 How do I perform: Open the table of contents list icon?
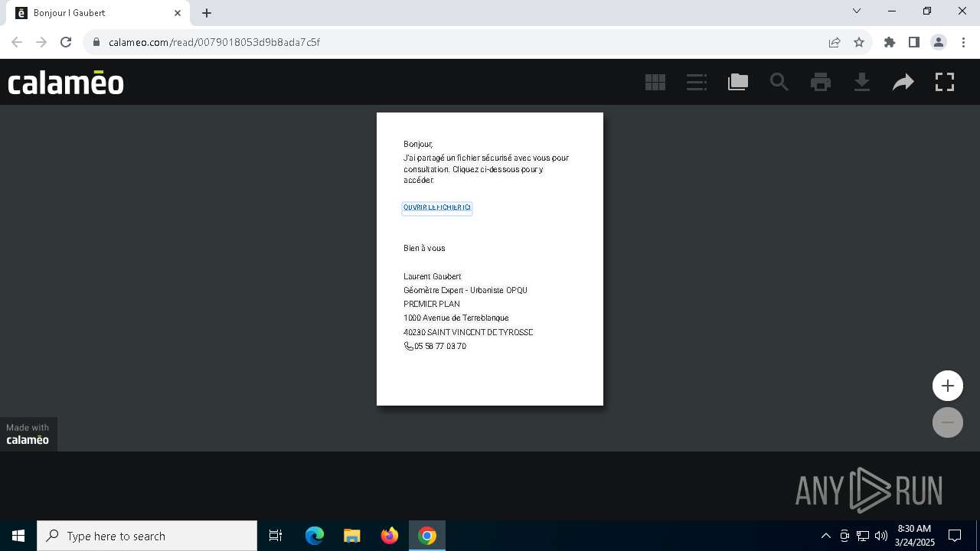coord(697,82)
